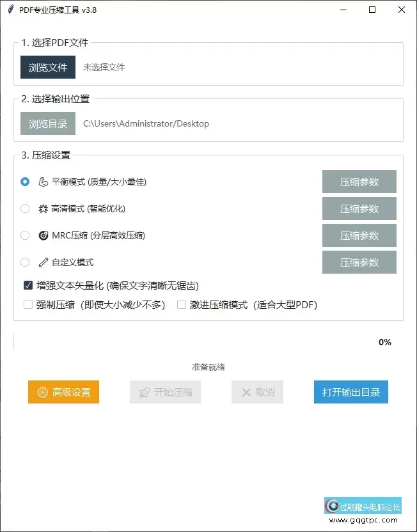
Task: Open 压缩参数 for MRC压缩
Action: pyautogui.click(x=359, y=235)
